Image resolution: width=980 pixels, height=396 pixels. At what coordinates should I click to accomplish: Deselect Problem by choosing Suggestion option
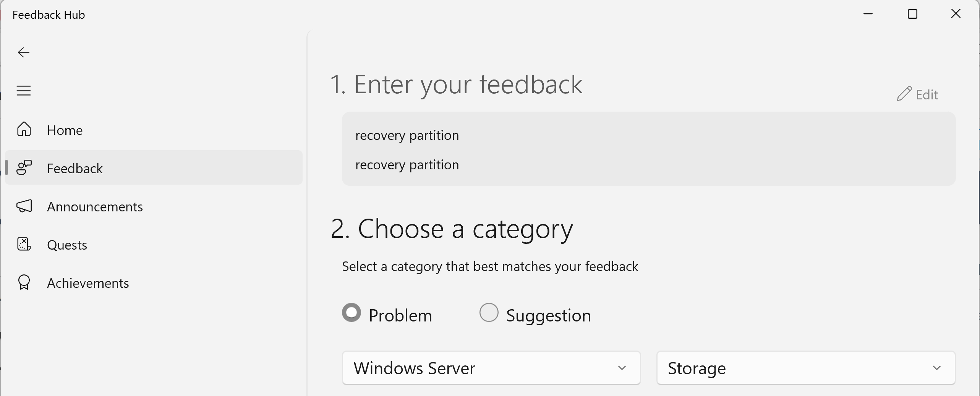pos(488,312)
